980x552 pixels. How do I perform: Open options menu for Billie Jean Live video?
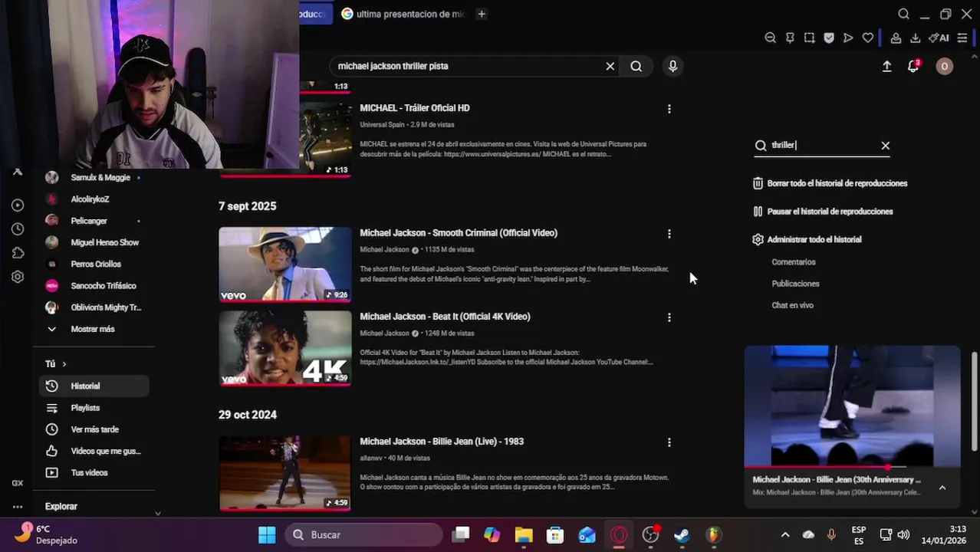669,442
